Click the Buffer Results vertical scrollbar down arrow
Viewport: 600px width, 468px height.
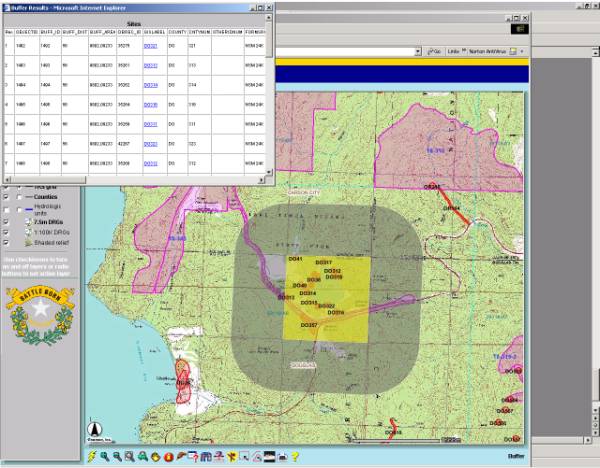(x=267, y=172)
